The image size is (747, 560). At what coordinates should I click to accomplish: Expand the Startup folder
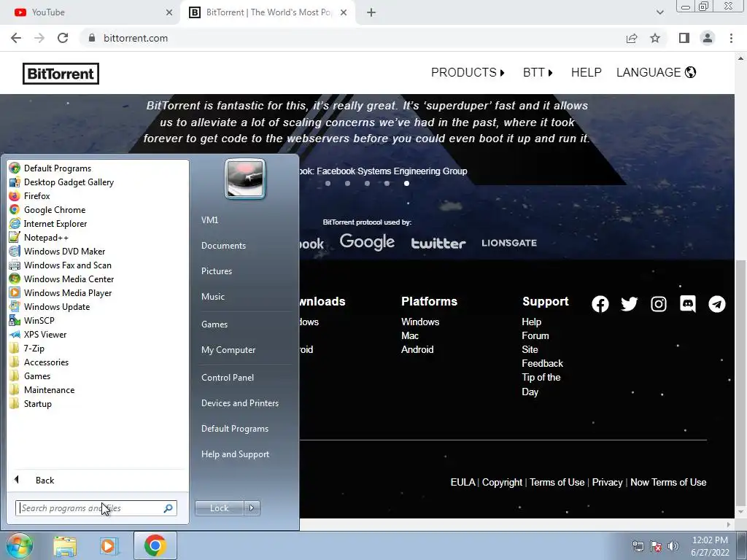(31, 403)
